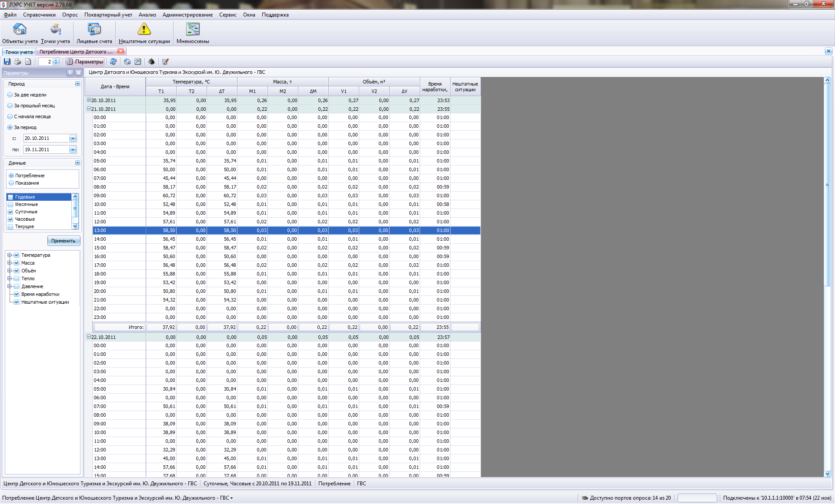Click the ports status icon in status bar
The height and width of the screenshot is (504, 835).
(585, 498)
